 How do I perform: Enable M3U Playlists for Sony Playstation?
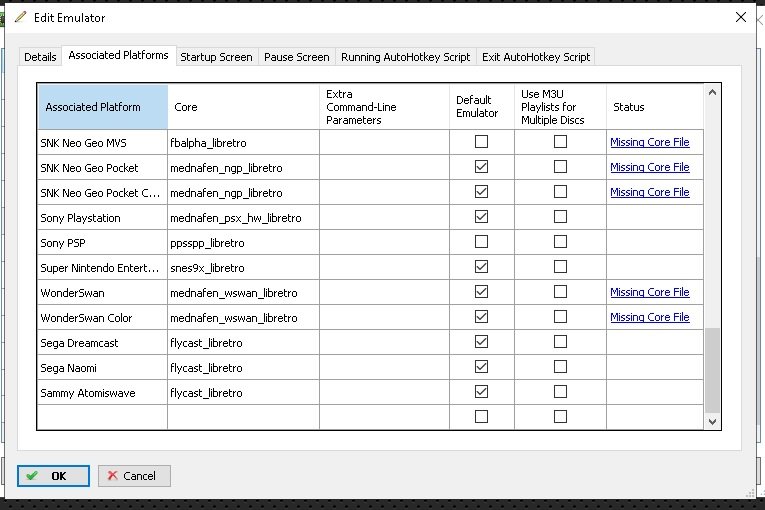[560, 216]
